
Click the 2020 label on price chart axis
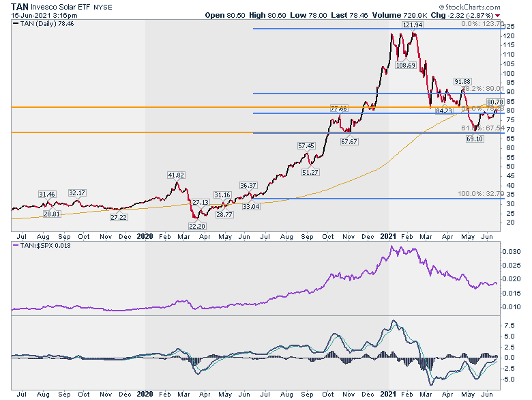[x=145, y=236]
